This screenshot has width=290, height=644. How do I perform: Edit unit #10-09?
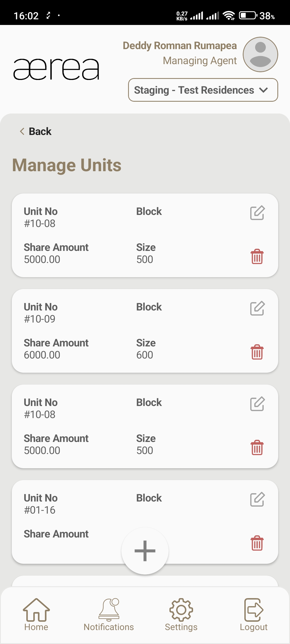pos(257,308)
